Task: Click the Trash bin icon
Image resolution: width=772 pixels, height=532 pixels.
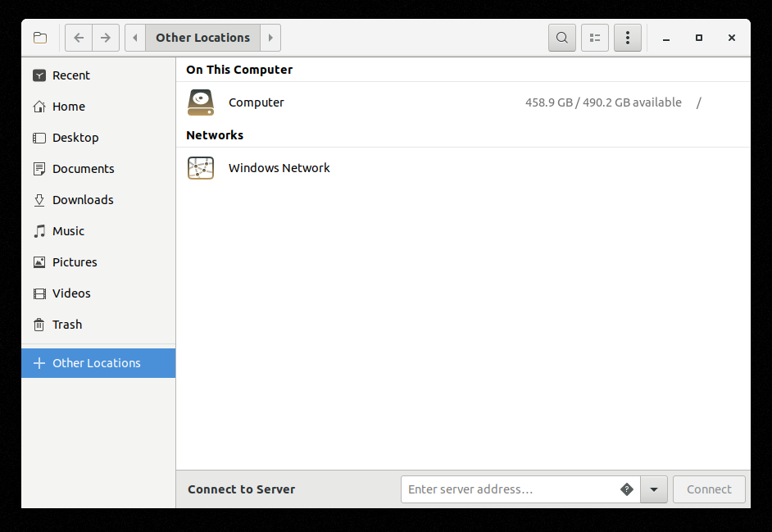Action: [39, 325]
